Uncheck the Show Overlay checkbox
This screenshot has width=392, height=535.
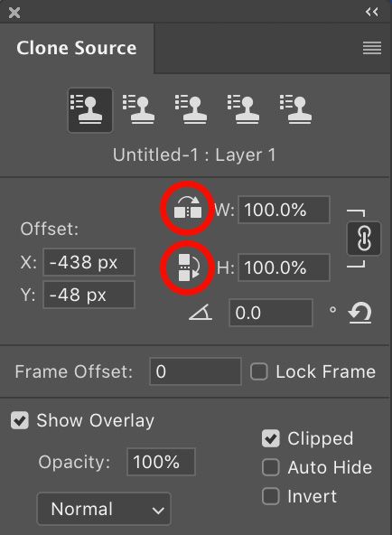pyautogui.click(x=20, y=420)
